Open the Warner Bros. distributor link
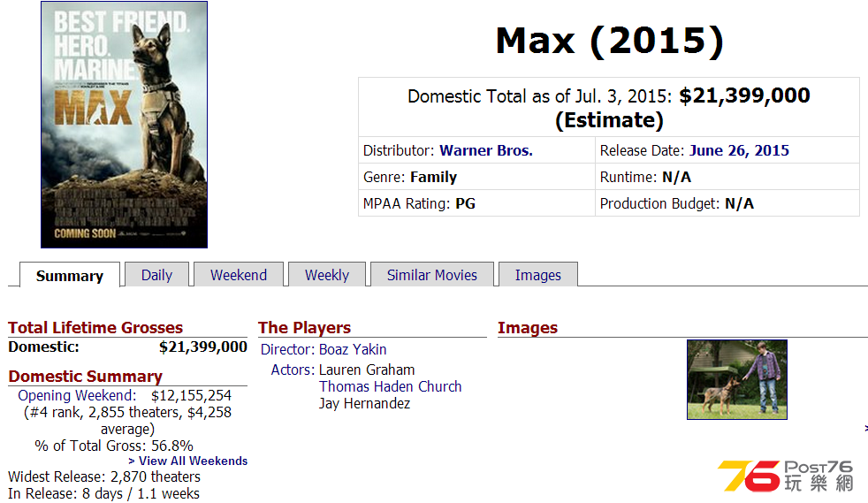 (x=486, y=150)
